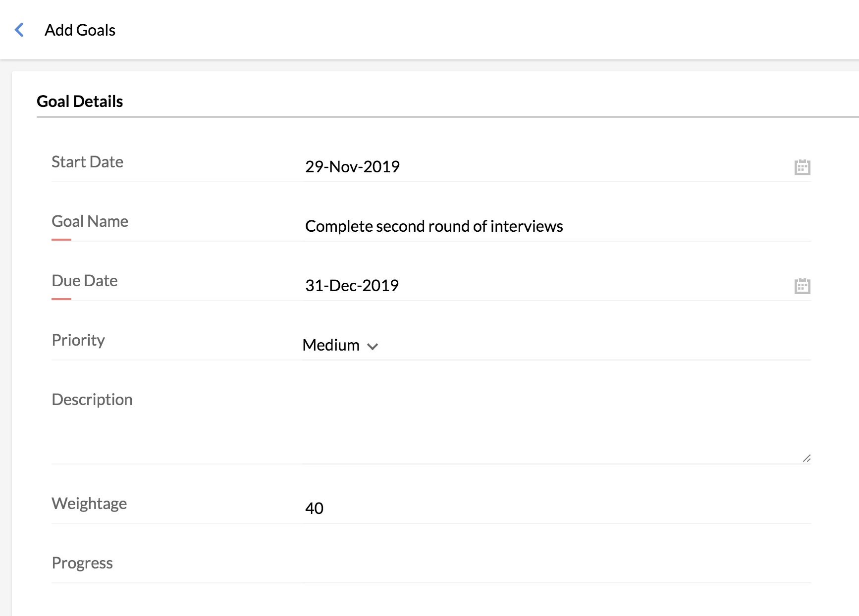Click the Description box resize handle

(x=806, y=459)
